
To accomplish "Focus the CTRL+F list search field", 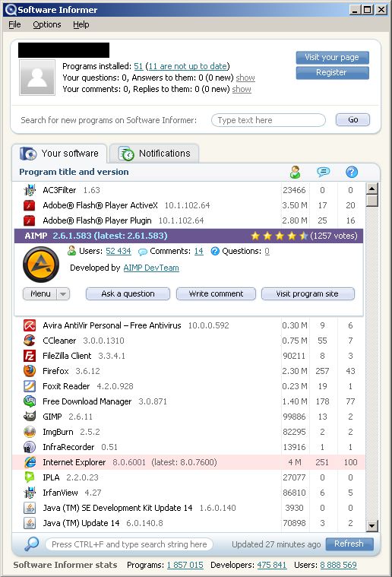I will (129, 544).
